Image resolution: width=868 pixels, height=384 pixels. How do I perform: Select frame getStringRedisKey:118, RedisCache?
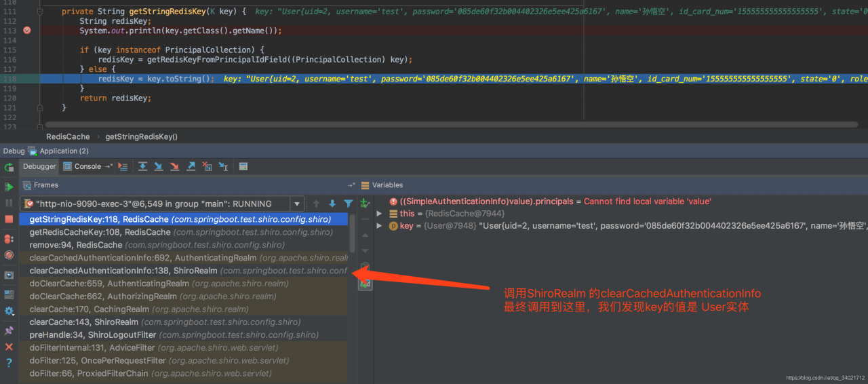coord(184,219)
